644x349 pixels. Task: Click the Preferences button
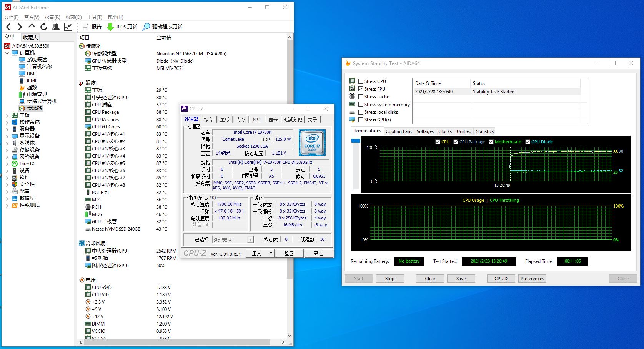[532, 279]
